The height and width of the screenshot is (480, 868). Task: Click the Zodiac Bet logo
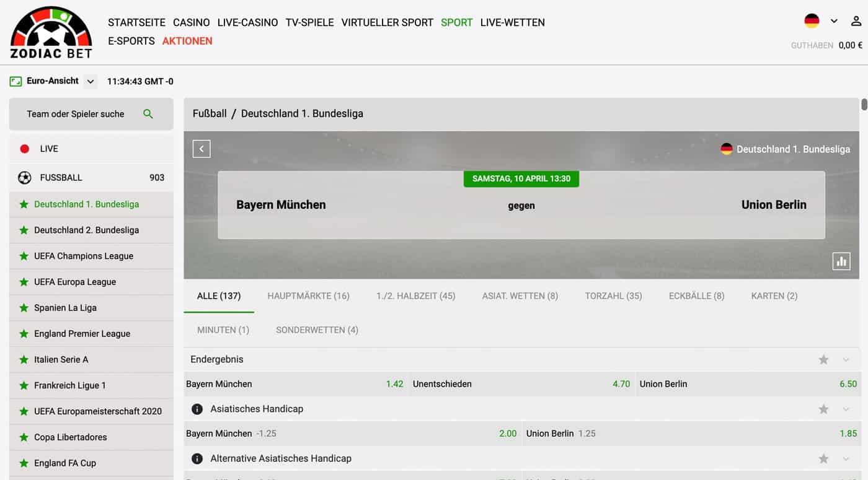tap(51, 32)
